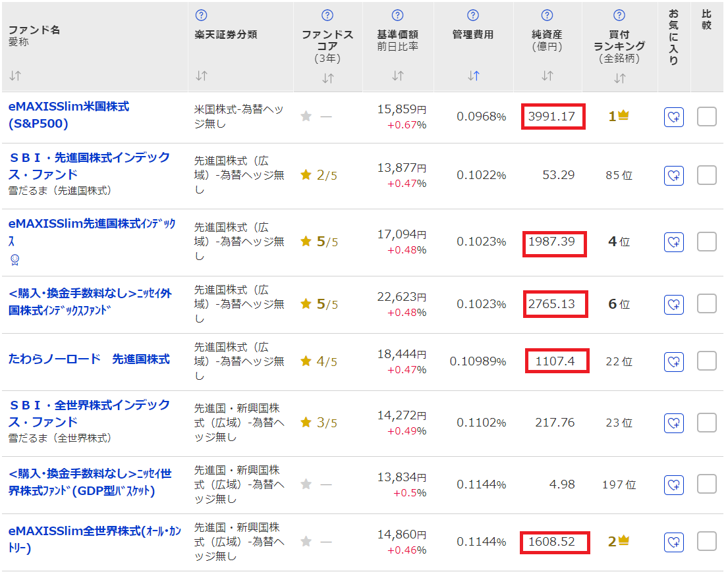Add eMAXISSlim先進国株式インデックス to favorites
The width and height of the screenshot is (728, 574).
click(674, 242)
